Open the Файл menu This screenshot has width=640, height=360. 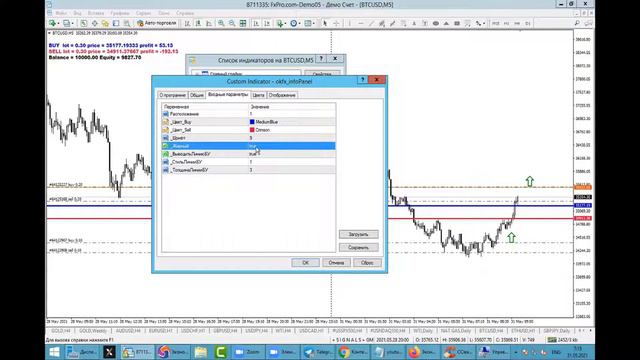coord(60,13)
